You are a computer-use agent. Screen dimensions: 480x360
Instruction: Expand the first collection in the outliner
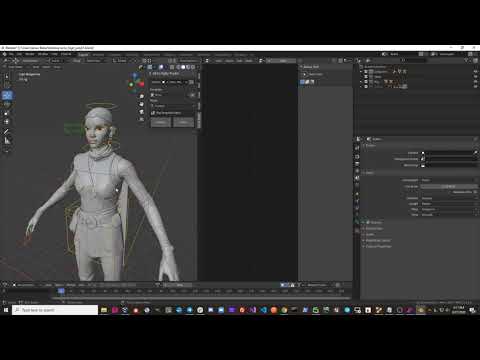pos(361,71)
